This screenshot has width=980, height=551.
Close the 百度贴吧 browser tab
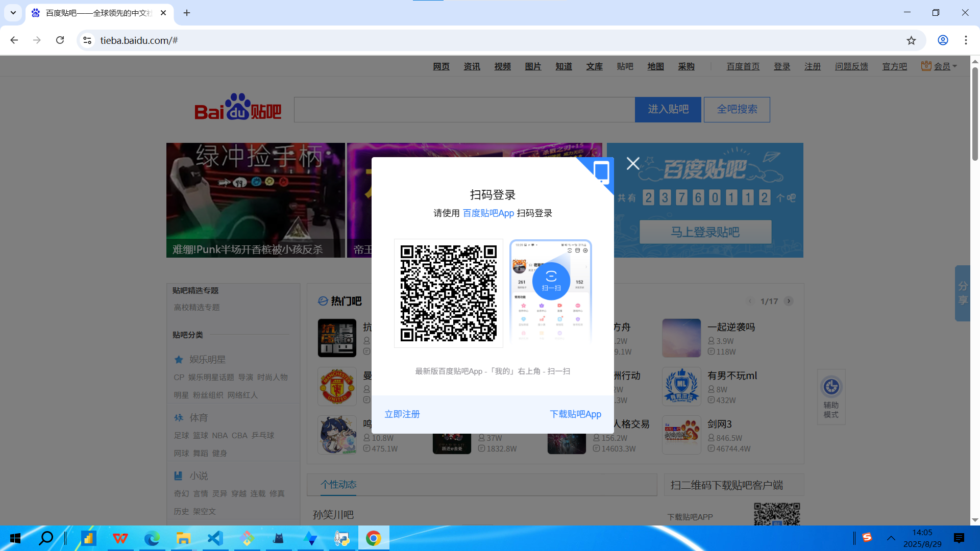(163, 13)
